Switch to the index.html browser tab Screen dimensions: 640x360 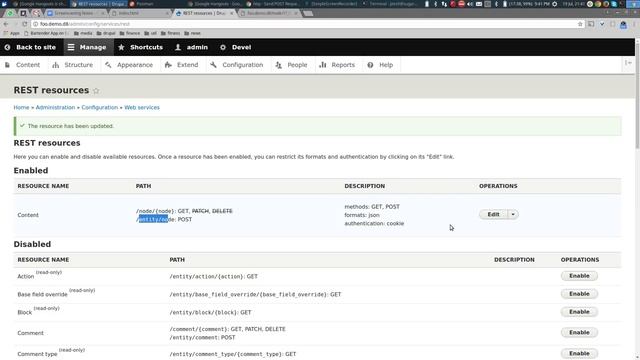click(x=140, y=13)
